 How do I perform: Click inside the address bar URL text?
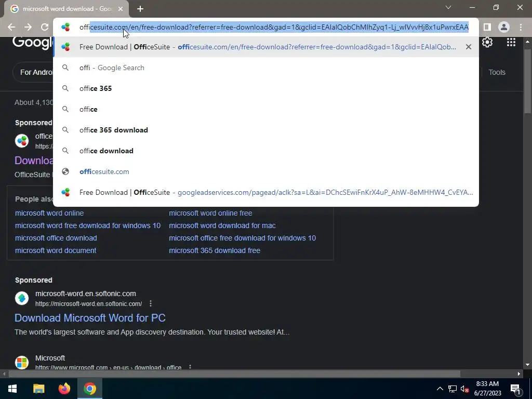(274, 27)
